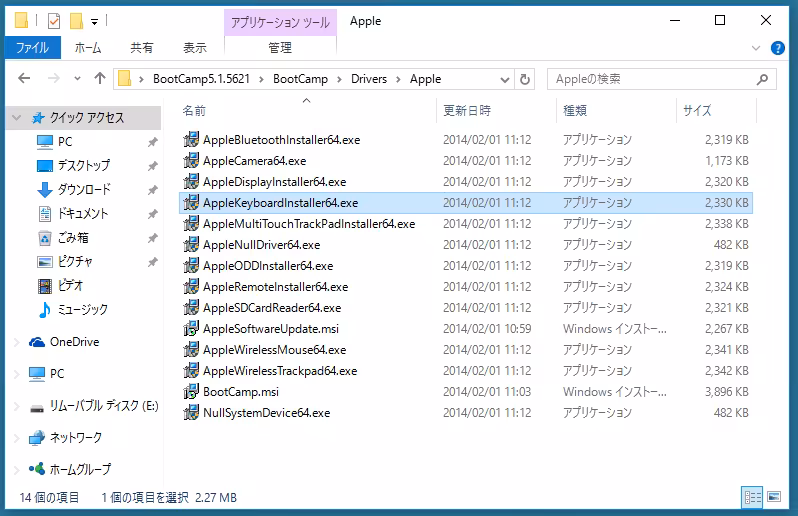This screenshot has height=516, width=798.
Task: Switch to large icons view layout
Action: (774, 497)
